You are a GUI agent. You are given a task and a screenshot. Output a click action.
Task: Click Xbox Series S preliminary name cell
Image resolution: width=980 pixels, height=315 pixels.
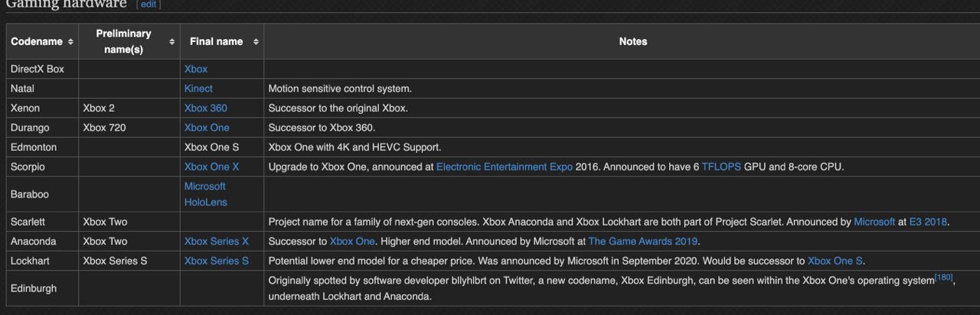pyautogui.click(x=129, y=261)
